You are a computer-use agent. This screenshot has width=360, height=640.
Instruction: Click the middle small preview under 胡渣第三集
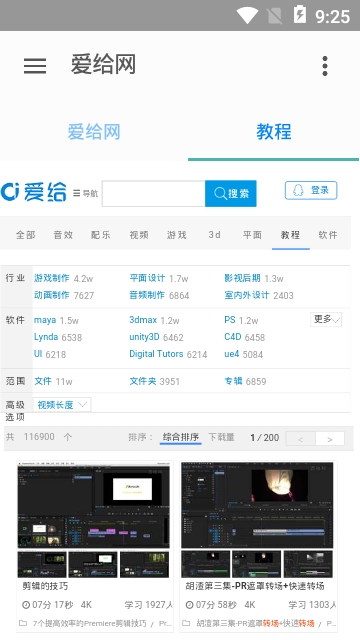[x=257, y=564]
